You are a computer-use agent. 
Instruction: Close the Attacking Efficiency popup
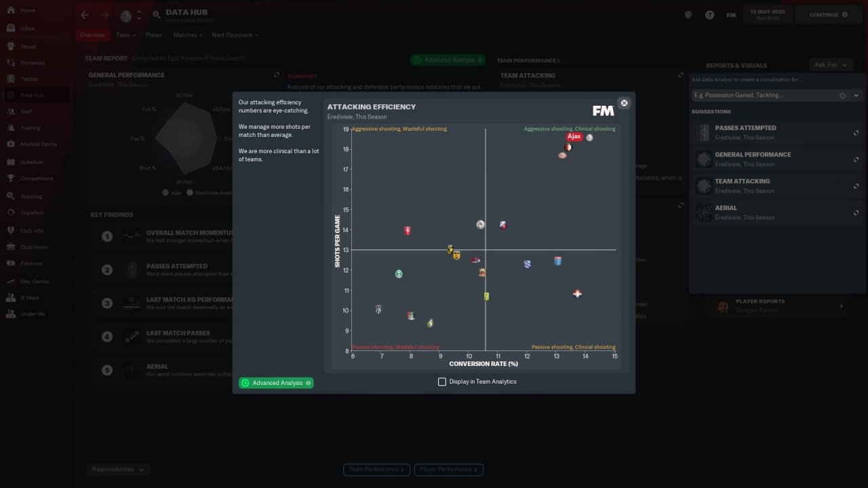pyautogui.click(x=624, y=103)
